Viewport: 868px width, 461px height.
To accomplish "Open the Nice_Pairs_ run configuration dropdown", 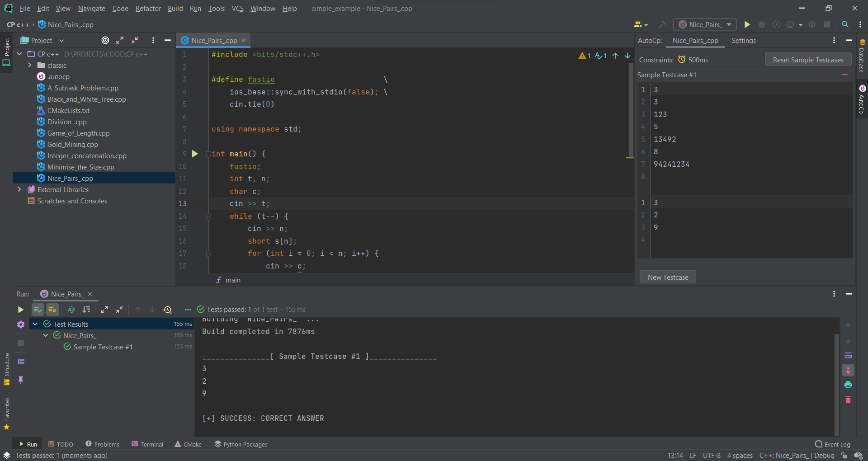I will (x=705, y=25).
